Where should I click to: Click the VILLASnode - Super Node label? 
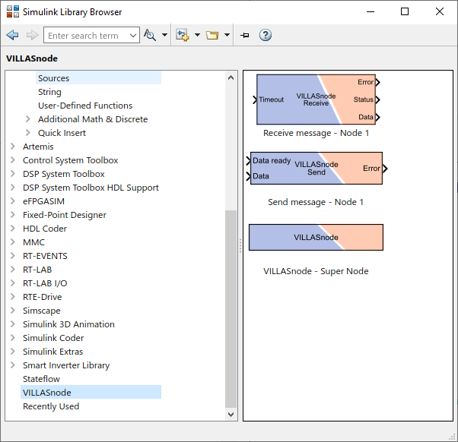pos(316,271)
